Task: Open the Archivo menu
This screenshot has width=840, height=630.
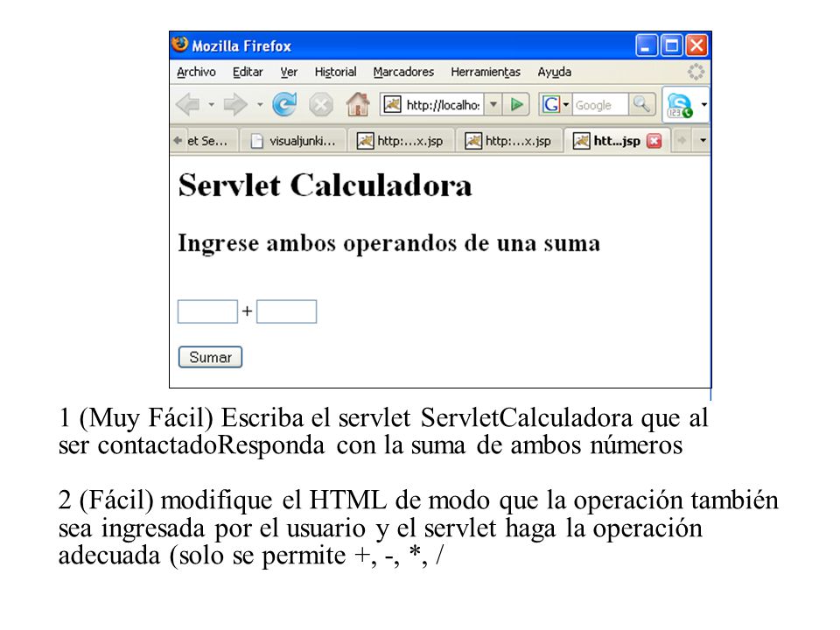Action: 196,72
